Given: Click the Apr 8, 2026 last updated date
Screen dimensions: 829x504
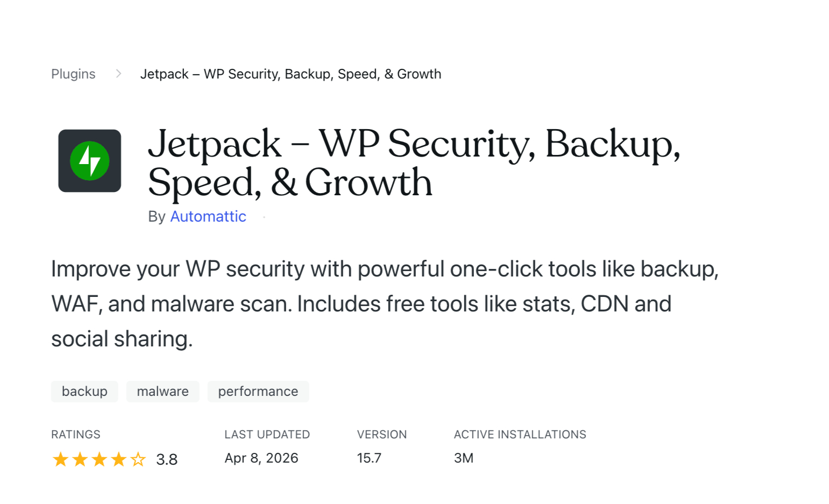Looking at the screenshot, I should click(261, 458).
